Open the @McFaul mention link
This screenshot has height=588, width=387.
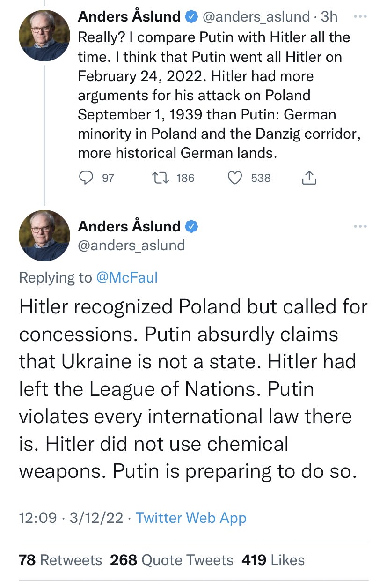point(127,277)
